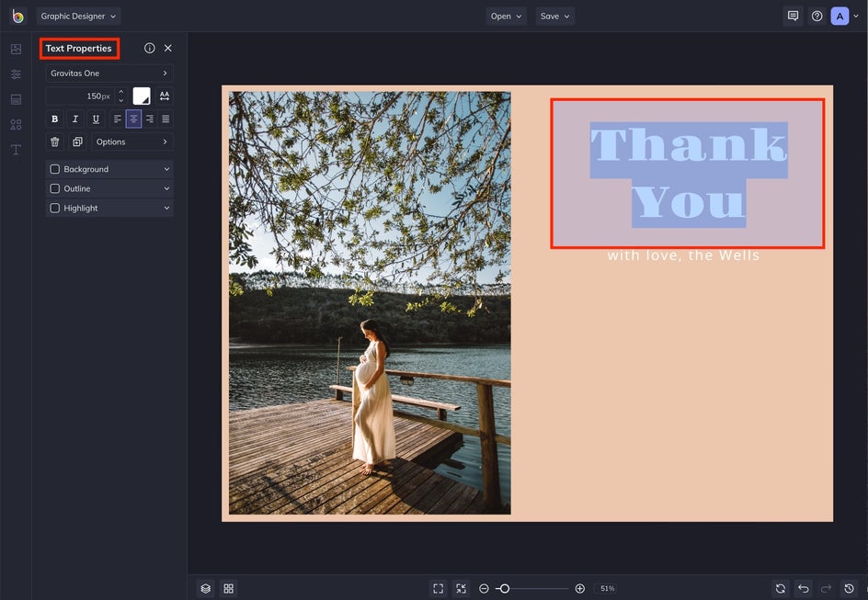Toggle bold formatting

tap(54, 119)
